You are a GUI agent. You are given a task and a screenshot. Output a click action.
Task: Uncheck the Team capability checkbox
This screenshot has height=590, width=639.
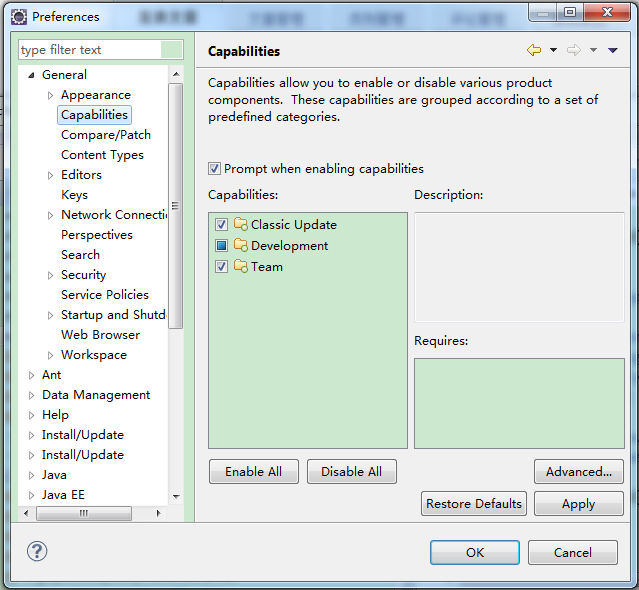[x=221, y=266]
